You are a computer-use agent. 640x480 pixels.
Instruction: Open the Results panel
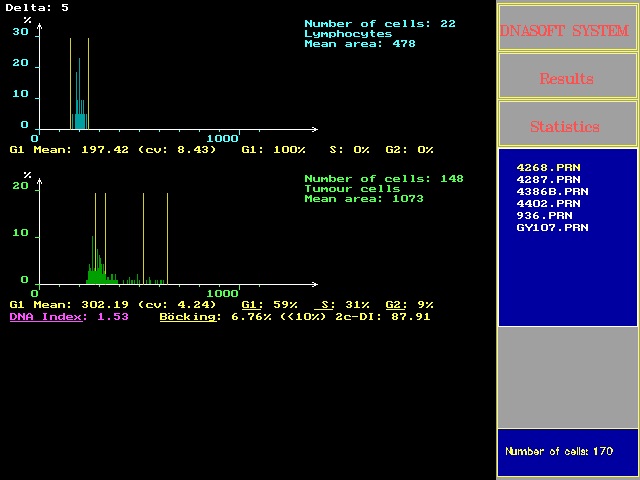(x=567, y=76)
